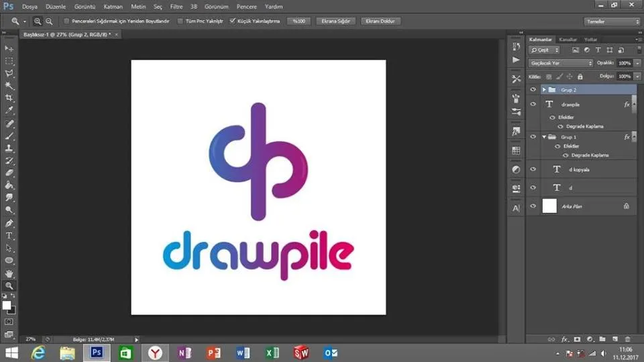Click Zoom In icon in options bar
The image size is (644, 362).
click(38, 21)
